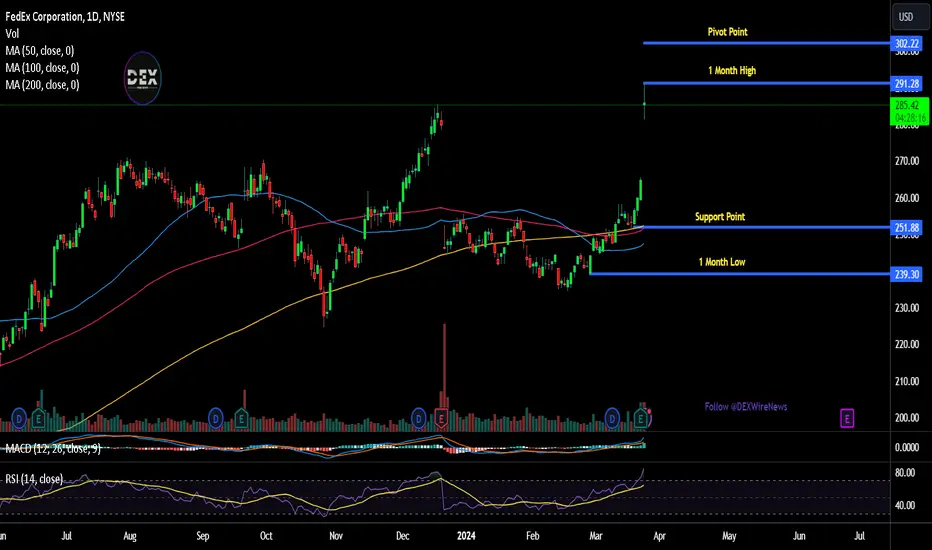Click the FedEx Corporation, 1D, NYSE title

[x=65, y=17]
